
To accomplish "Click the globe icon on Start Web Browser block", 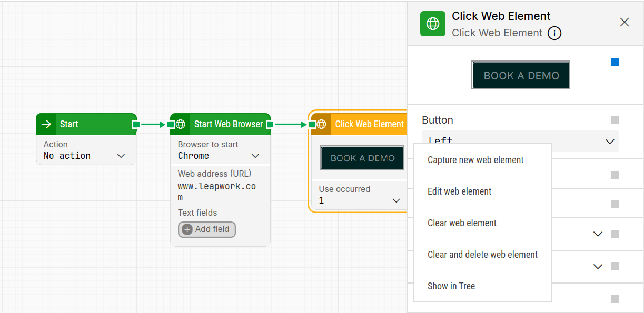I will [181, 124].
